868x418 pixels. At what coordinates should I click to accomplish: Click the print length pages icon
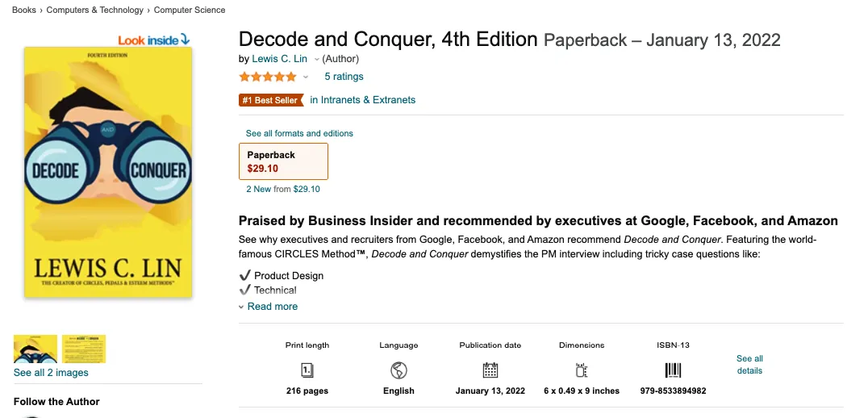pyautogui.click(x=307, y=370)
